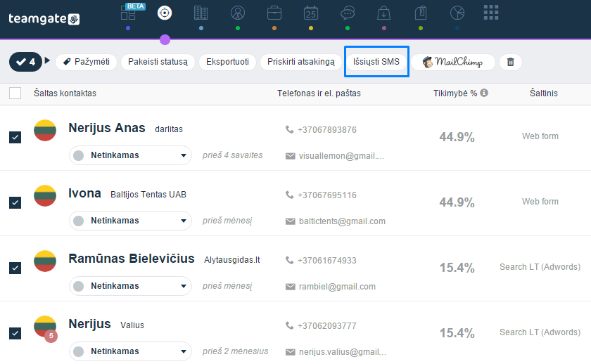This screenshot has width=591, height=364.
Task: Click email icon for visuallemon@gmail address
Action: click(290, 156)
